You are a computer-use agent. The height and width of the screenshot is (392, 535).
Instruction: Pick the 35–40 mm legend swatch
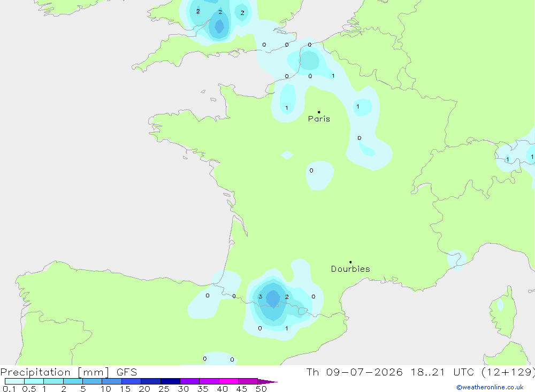point(209,381)
